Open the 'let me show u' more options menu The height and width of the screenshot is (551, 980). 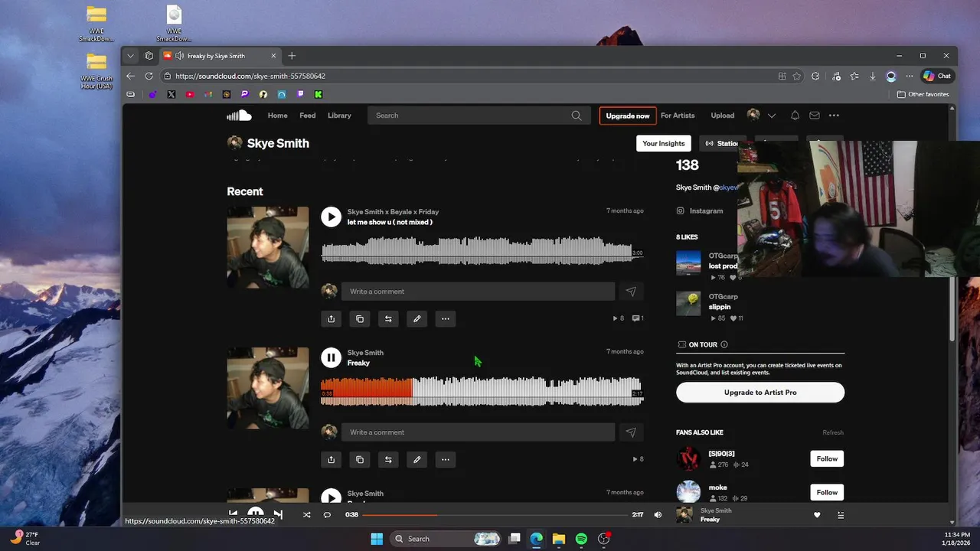pyautogui.click(x=445, y=318)
